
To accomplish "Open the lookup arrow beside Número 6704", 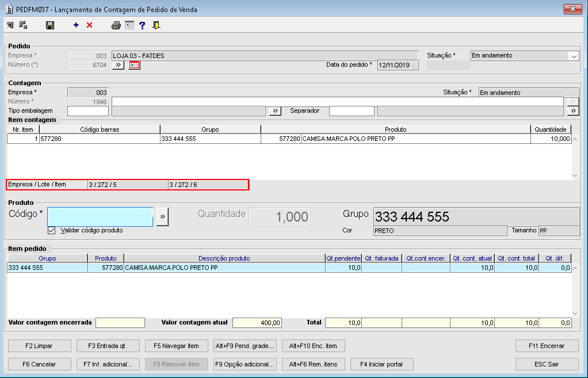I will [x=118, y=65].
